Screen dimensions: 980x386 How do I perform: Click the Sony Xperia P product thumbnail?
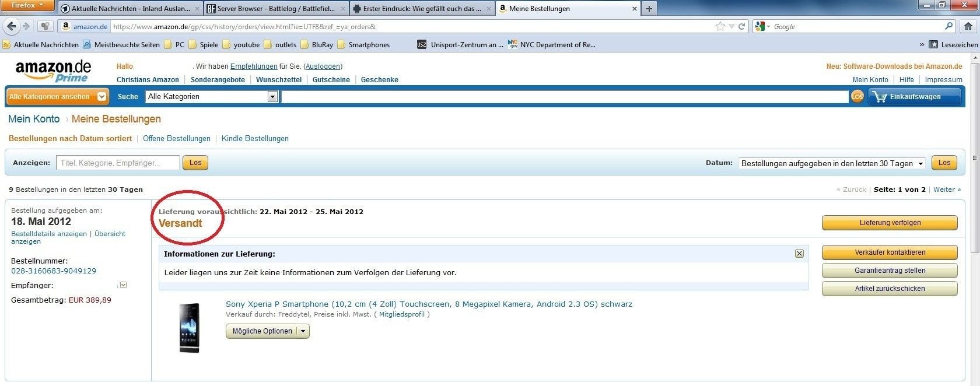tap(190, 328)
